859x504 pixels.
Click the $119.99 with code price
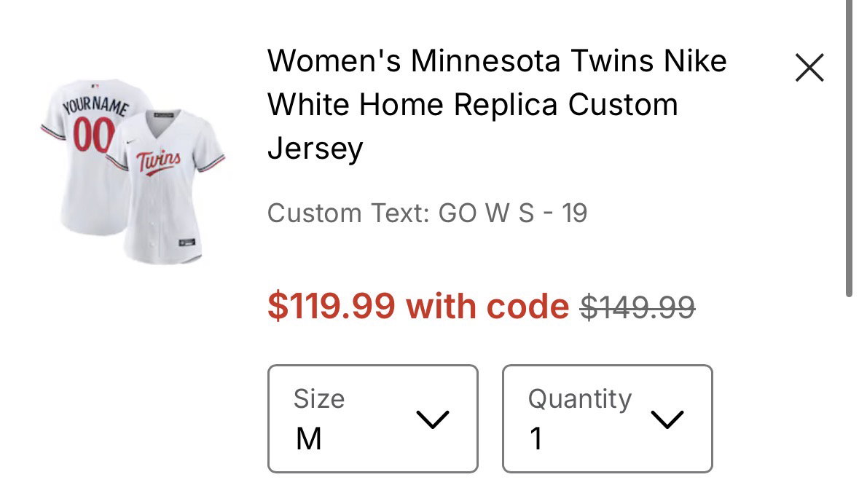point(418,306)
